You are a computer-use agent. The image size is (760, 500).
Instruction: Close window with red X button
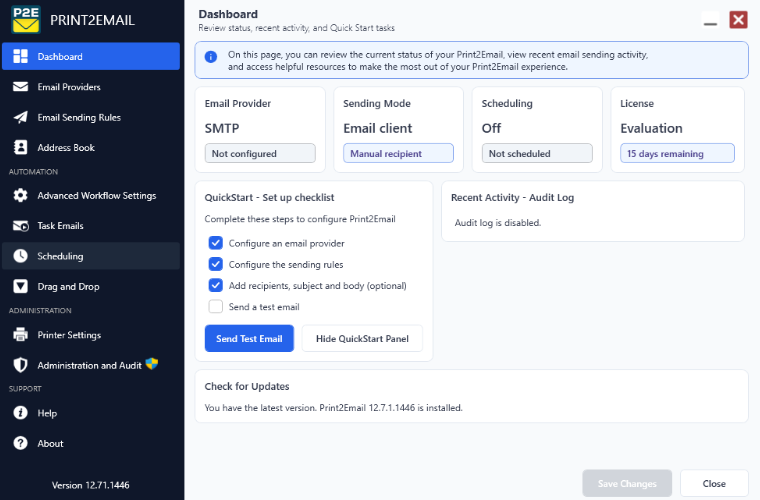[738, 20]
